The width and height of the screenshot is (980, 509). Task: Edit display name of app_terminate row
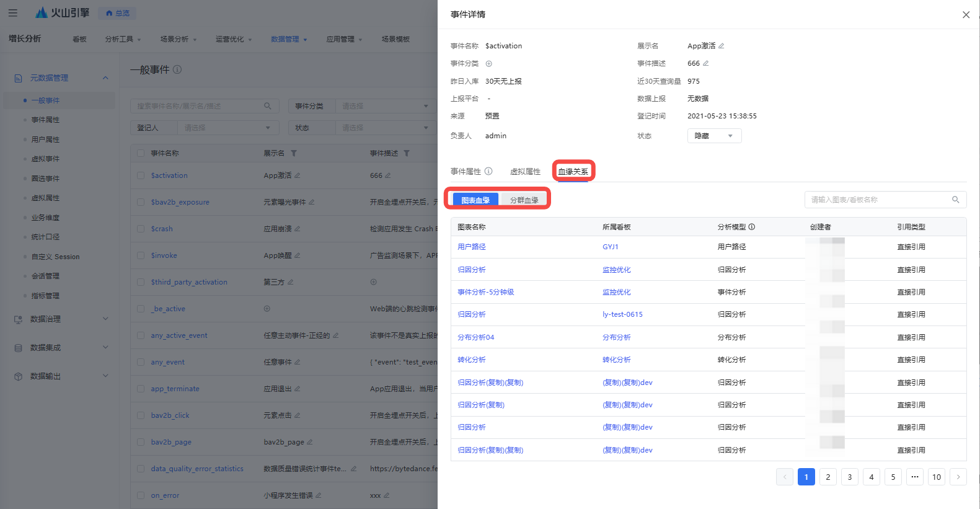click(298, 389)
